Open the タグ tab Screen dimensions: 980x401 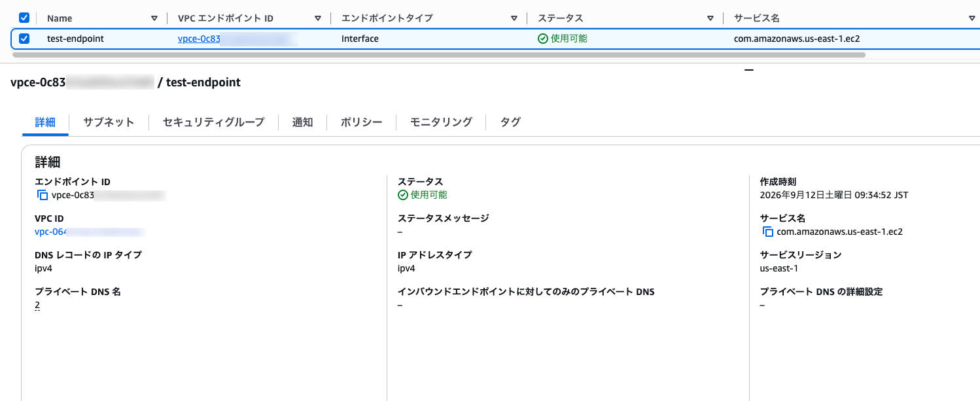[510, 122]
